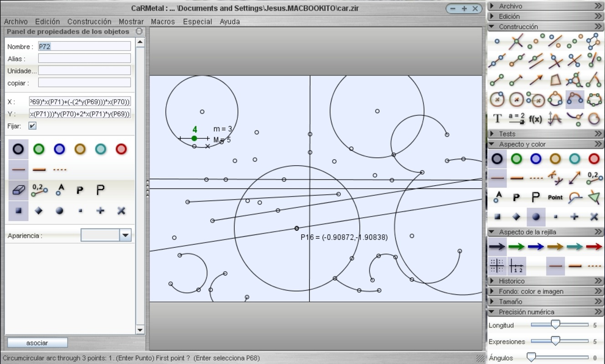Toggle large P in Aspecto y color
The width and height of the screenshot is (605, 364).
(x=536, y=197)
